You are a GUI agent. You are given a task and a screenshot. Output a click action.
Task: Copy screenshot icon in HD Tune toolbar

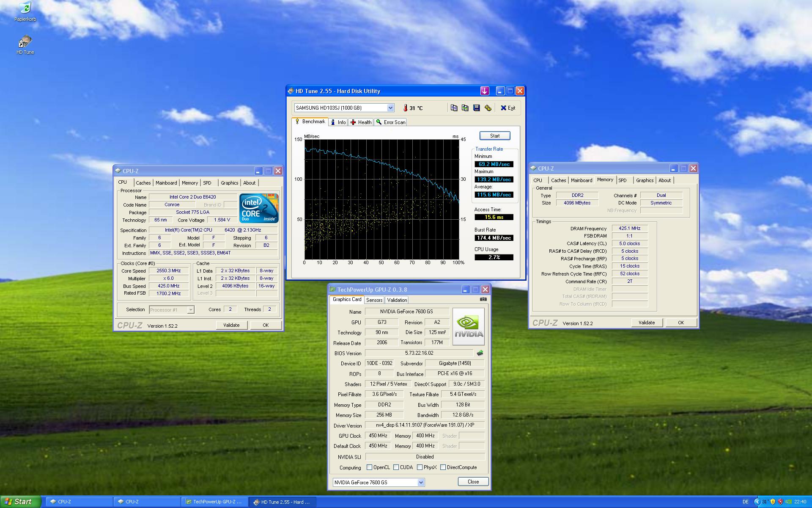[465, 108]
